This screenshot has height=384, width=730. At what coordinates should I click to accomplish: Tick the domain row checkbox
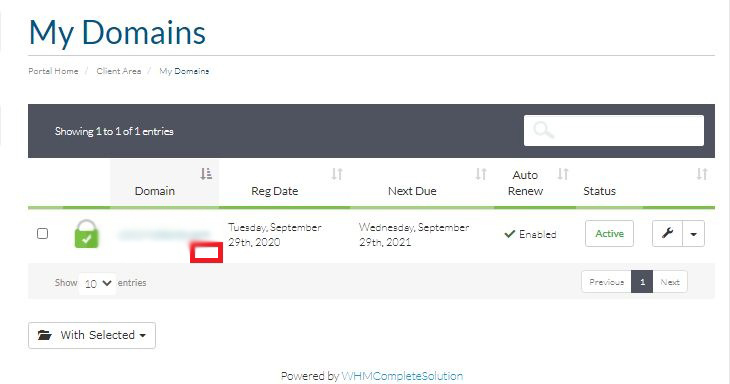[x=42, y=233]
